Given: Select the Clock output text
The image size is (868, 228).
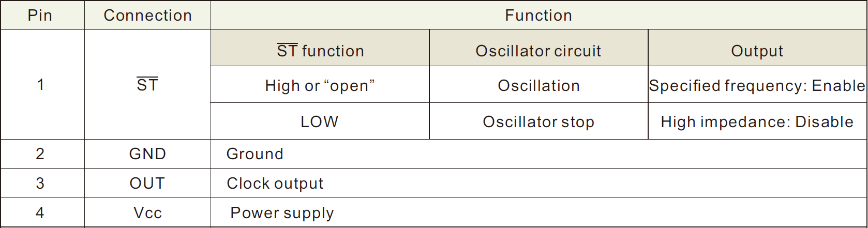Looking at the screenshot, I should point(275,183).
